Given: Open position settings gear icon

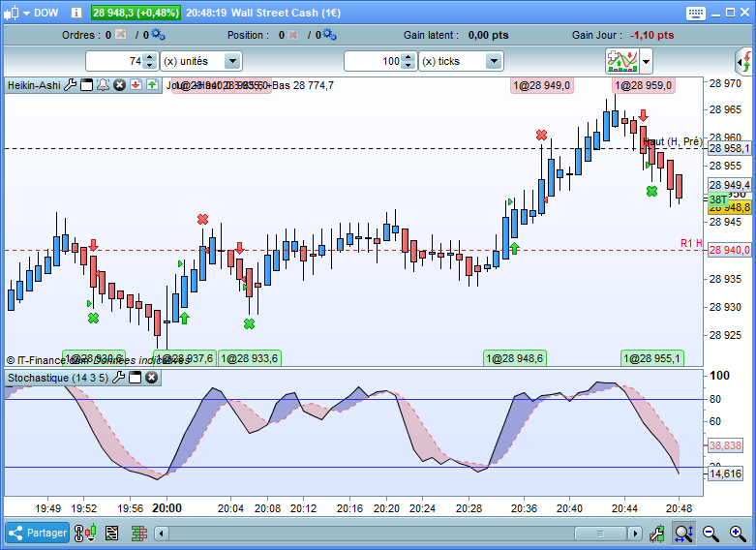Looking at the screenshot, I should point(330,34).
